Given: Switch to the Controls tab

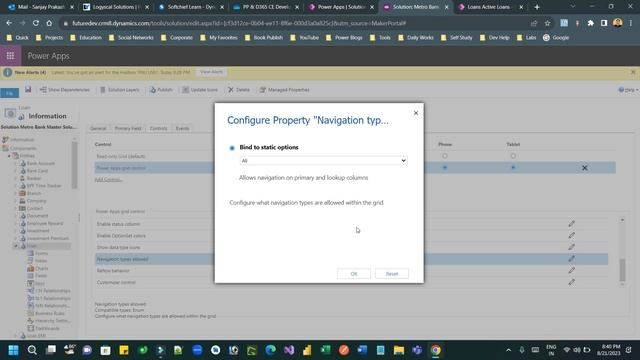Looking at the screenshot, I should 158,129.
